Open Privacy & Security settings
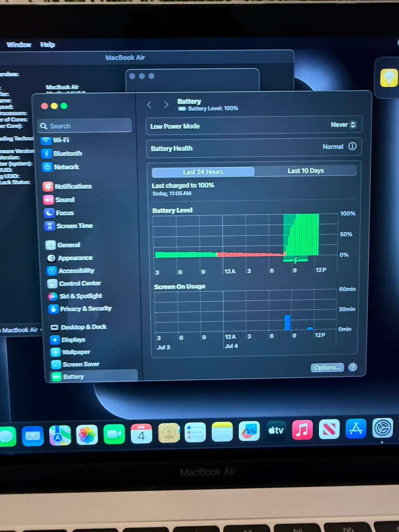The width and height of the screenshot is (399, 532). [80, 309]
